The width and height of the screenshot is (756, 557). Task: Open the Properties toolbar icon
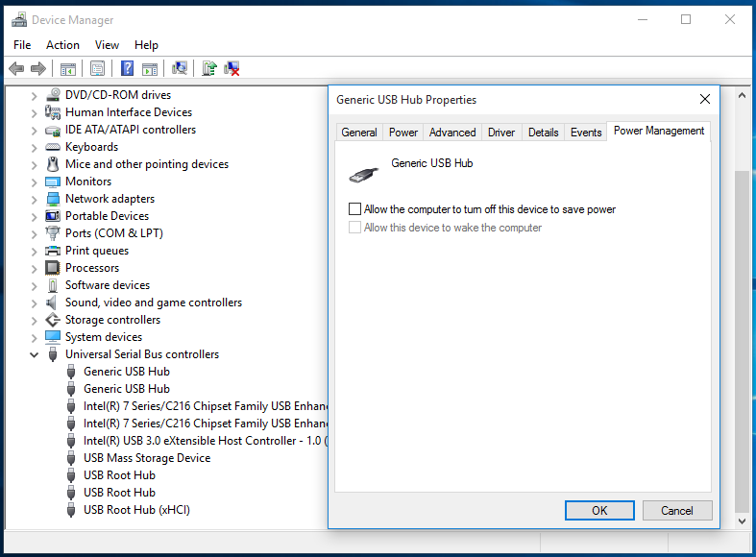point(97,69)
